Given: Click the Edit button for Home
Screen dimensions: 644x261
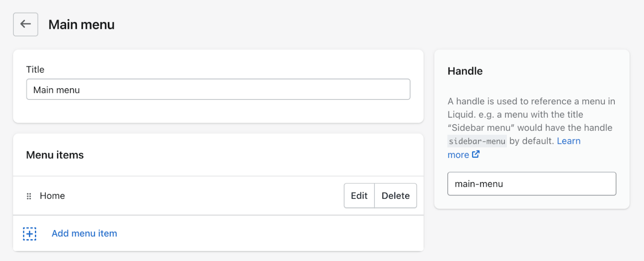Looking at the screenshot, I should [x=359, y=196].
